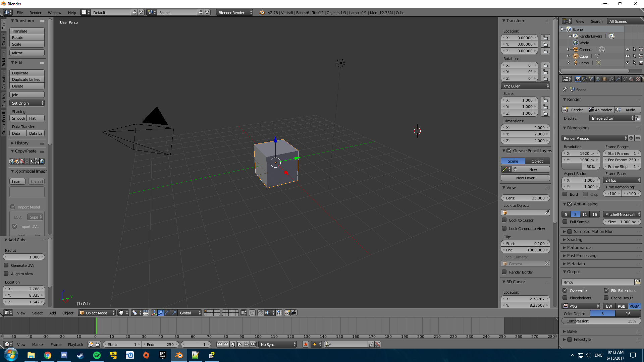Click the Smooth shading button

(x=18, y=118)
